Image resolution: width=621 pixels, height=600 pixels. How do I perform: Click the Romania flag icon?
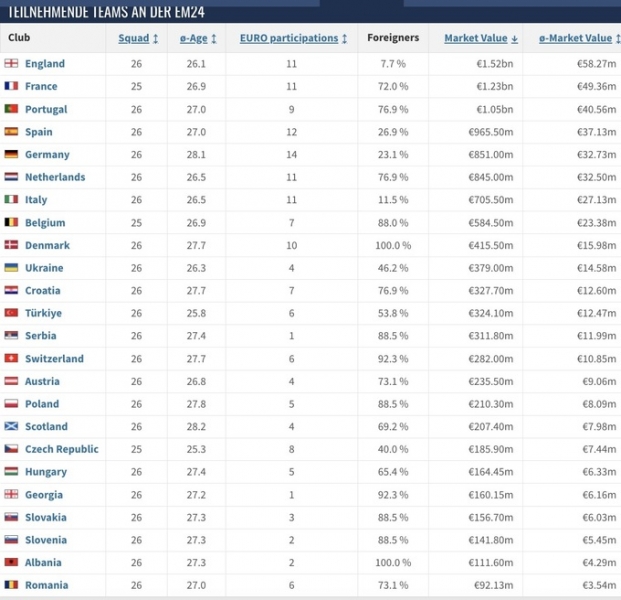pyautogui.click(x=12, y=585)
